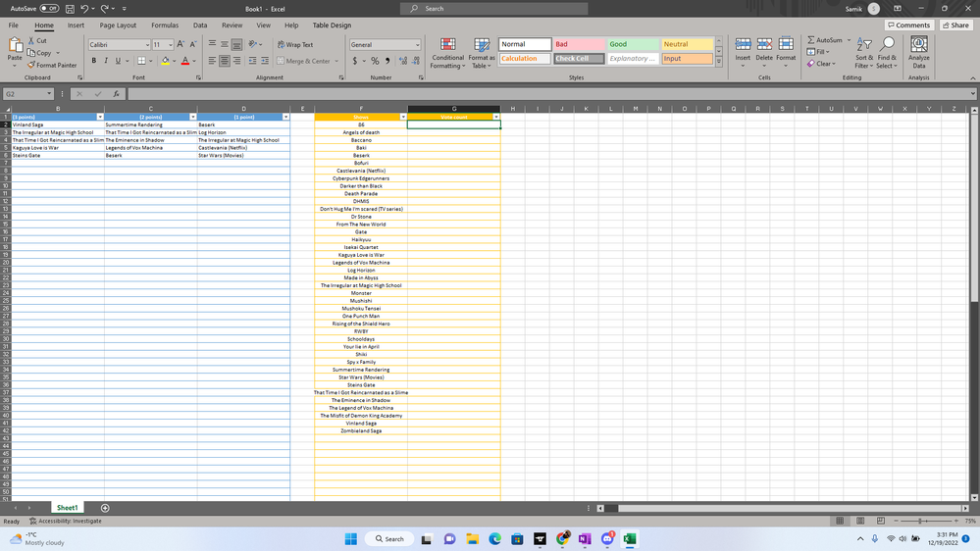
Task: Decrease font size with smaller A
Action: tap(192, 44)
